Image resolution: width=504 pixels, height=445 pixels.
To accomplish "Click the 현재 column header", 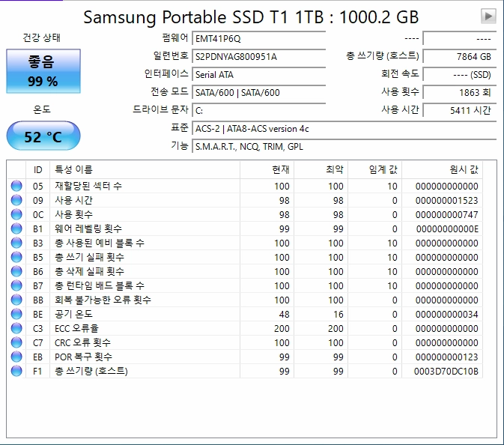I will [x=267, y=169].
